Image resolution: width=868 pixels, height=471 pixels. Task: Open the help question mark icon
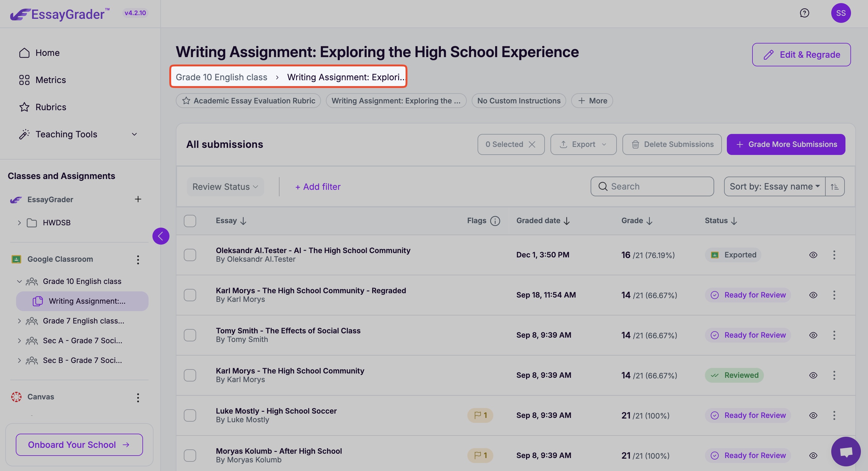804,13
